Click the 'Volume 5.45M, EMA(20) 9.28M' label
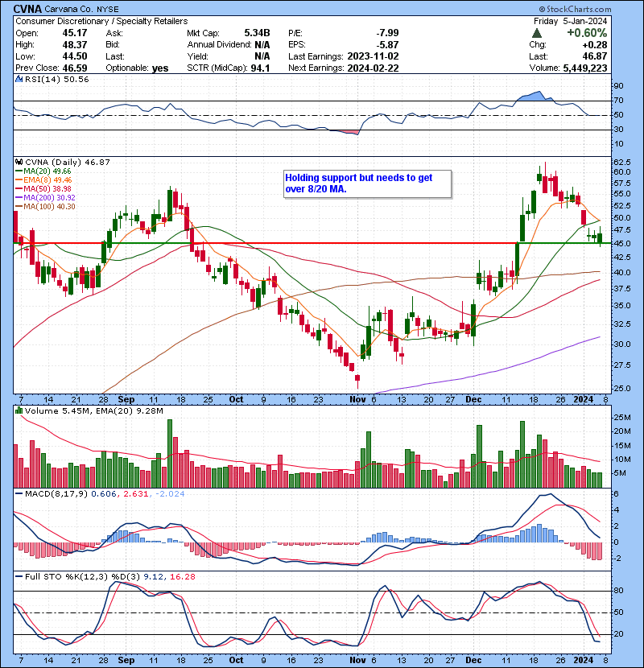The width and height of the screenshot is (644, 668). (x=93, y=411)
